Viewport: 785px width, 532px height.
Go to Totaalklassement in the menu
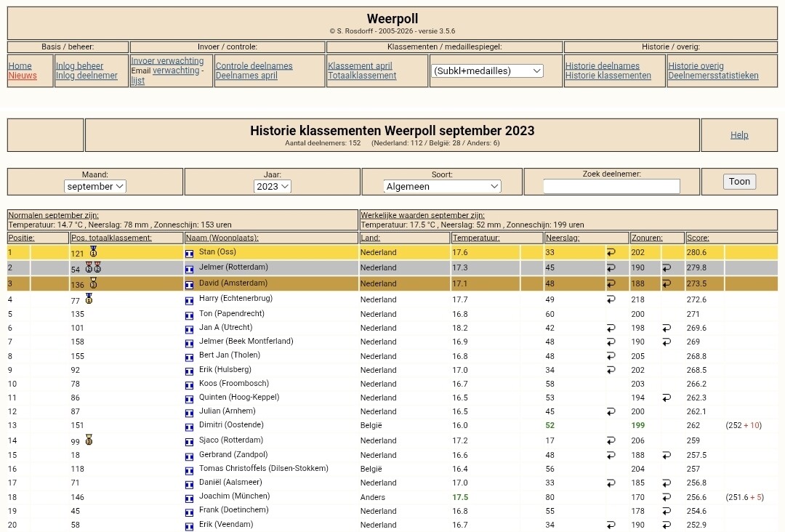362,76
